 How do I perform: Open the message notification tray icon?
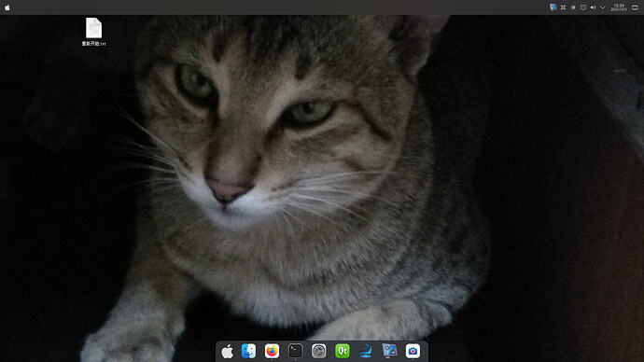582,7
